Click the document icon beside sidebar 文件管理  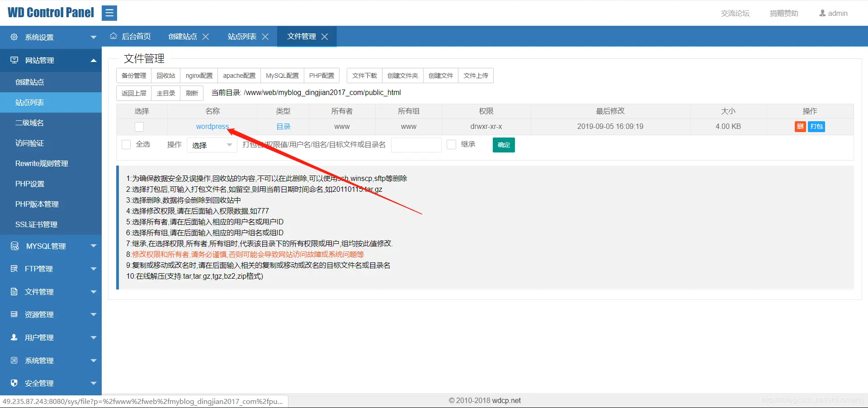[14, 292]
